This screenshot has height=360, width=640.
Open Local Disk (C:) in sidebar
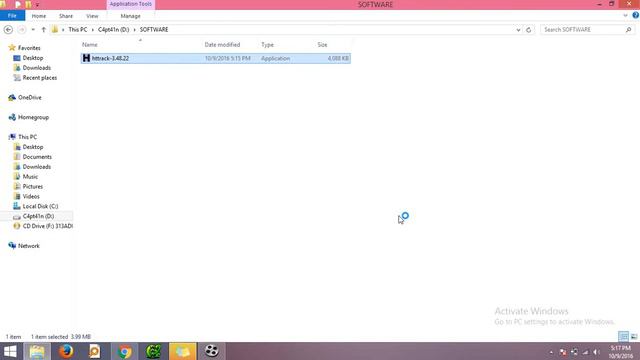point(40,207)
